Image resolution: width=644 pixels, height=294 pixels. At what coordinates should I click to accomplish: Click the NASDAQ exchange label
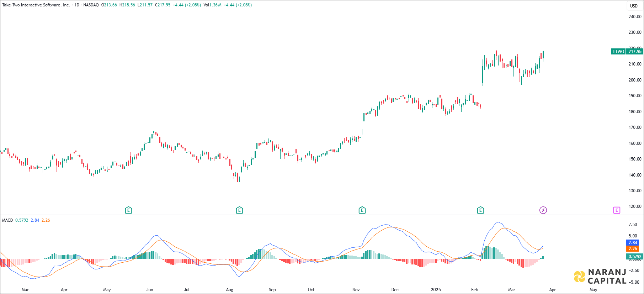(x=91, y=5)
